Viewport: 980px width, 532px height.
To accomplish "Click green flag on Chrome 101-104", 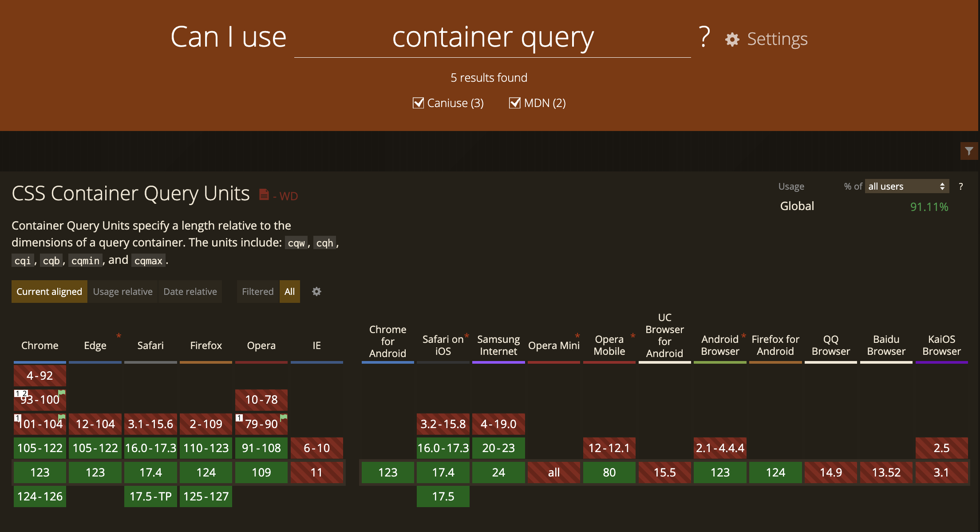I will point(62,417).
